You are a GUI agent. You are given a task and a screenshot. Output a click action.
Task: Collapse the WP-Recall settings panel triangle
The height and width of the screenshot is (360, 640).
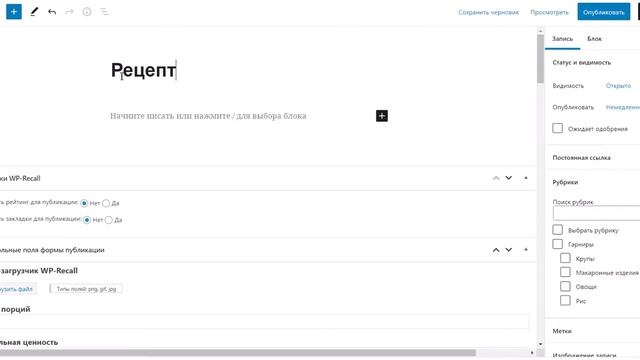[x=526, y=178]
